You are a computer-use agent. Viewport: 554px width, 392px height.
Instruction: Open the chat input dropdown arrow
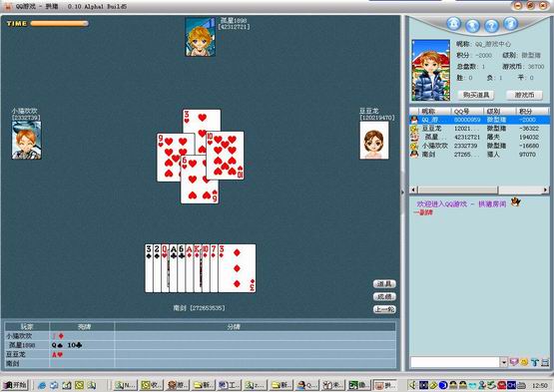coord(503,362)
